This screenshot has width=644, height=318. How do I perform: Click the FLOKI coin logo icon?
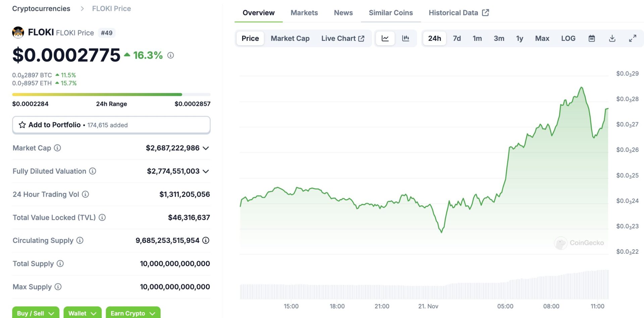point(18,33)
